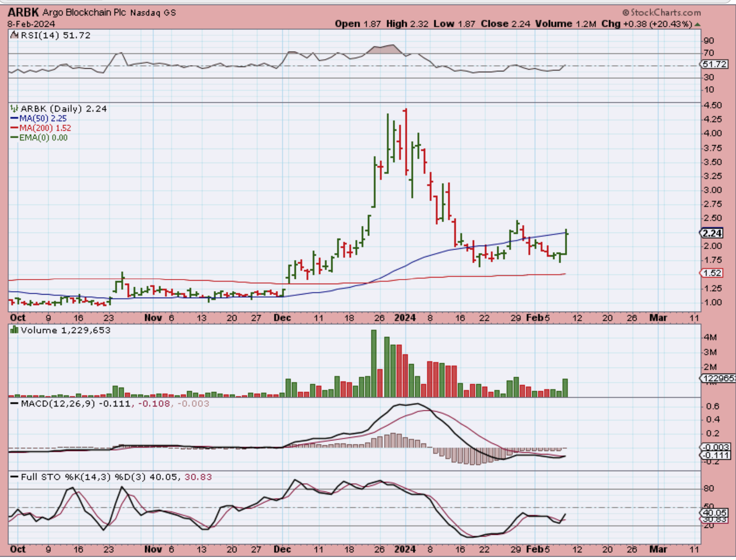
Task: Click the 90 label on the RSI axis
Action: click(x=709, y=41)
